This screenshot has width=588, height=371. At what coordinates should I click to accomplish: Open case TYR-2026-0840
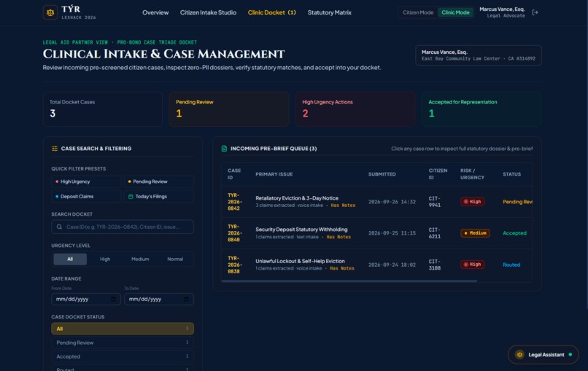(235, 233)
